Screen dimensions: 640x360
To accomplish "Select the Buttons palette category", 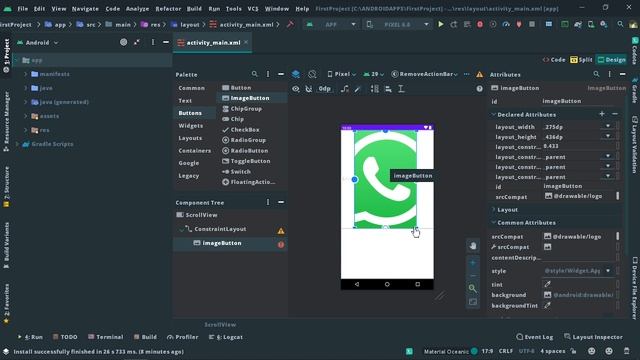I will pos(190,113).
